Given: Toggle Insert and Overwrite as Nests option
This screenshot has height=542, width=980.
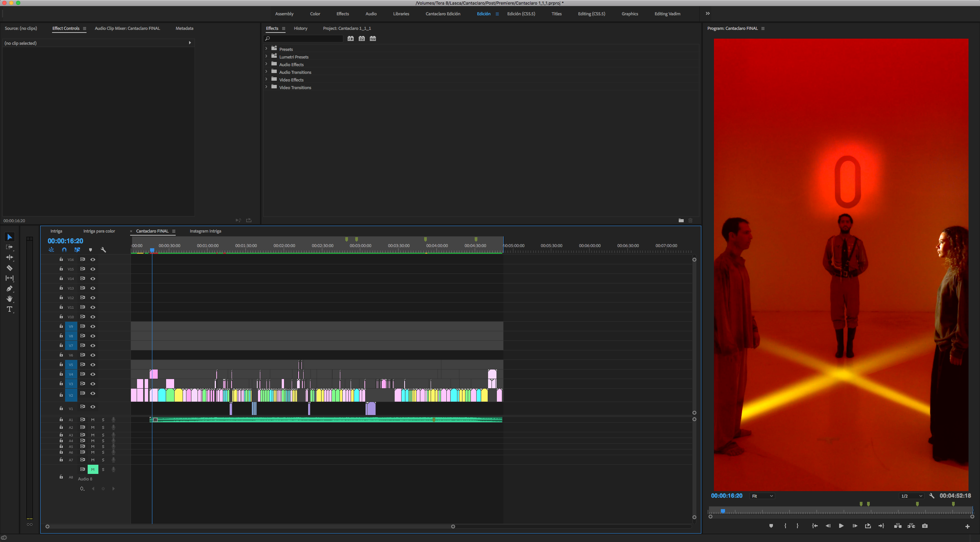Looking at the screenshot, I should 51,250.
